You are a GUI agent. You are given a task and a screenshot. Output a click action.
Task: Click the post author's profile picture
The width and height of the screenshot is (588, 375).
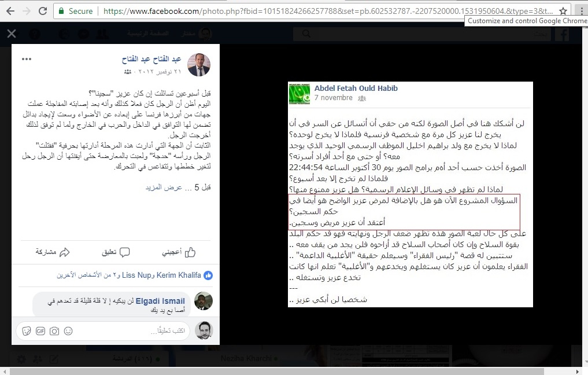pos(199,65)
